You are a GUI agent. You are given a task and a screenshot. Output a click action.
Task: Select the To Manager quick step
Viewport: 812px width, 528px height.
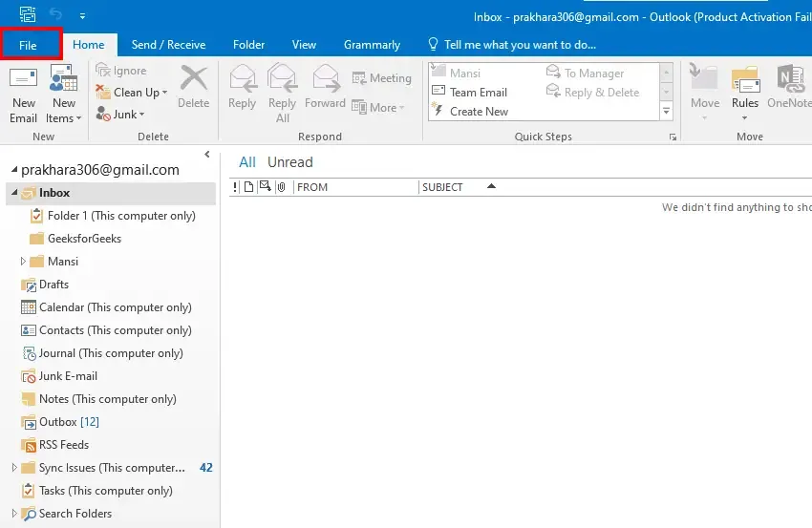(586, 73)
